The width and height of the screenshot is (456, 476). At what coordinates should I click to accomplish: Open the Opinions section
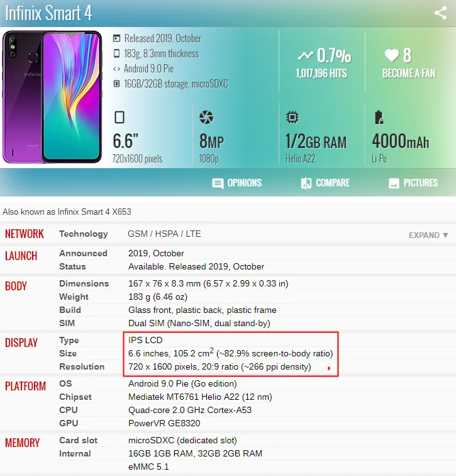click(x=236, y=183)
